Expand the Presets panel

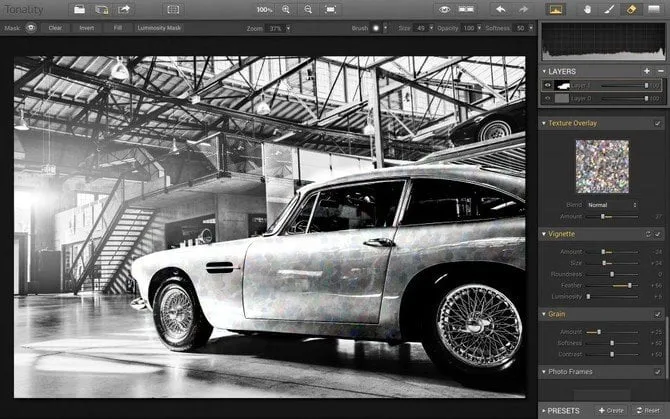tap(566, 410)
